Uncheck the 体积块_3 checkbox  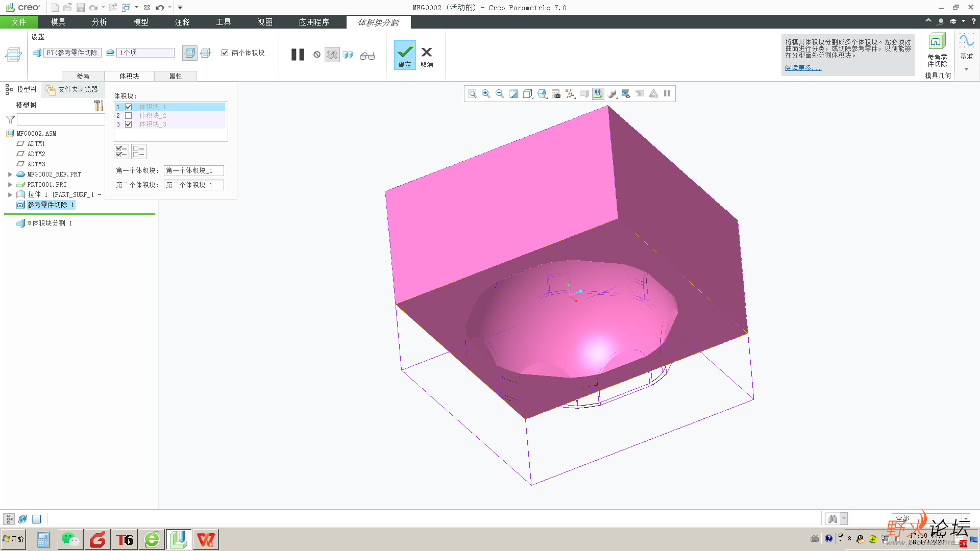[129, 124]
